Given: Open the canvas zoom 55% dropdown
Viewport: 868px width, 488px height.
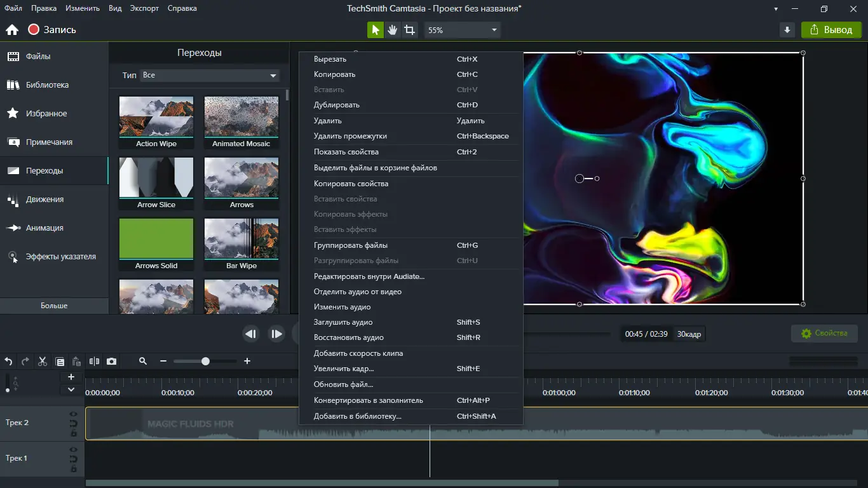Looking at the screenshot, I should coord(462,30).
